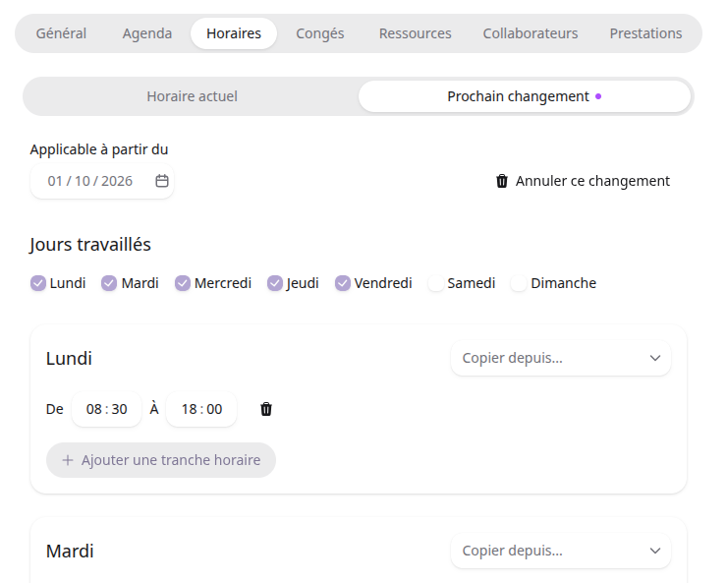The image size is (728, 583).
Task: Go to the Congés tab
Action: [x=320, y=33]
